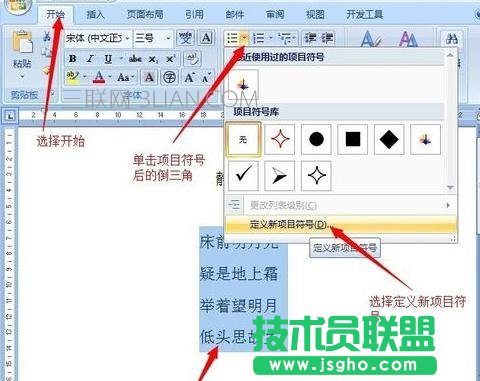The width and height of the screenshot is (480, 381).
Task: Click the Enclosed Character 字 icon
Action: click(x=169, y=77)
